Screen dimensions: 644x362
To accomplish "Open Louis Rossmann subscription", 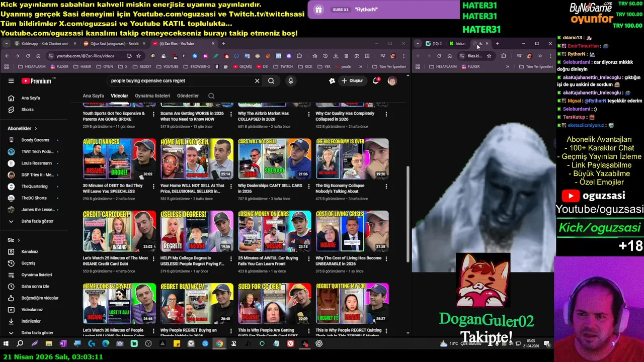I will 36,163.
